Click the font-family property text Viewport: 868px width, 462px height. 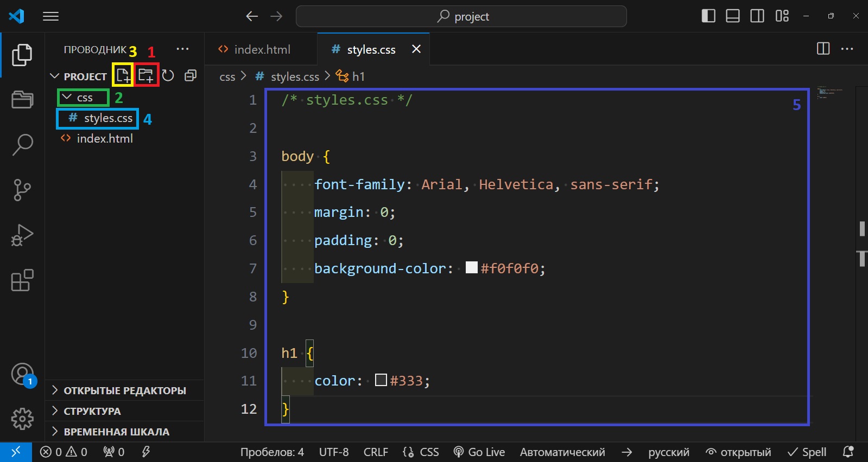coord(359,184)
